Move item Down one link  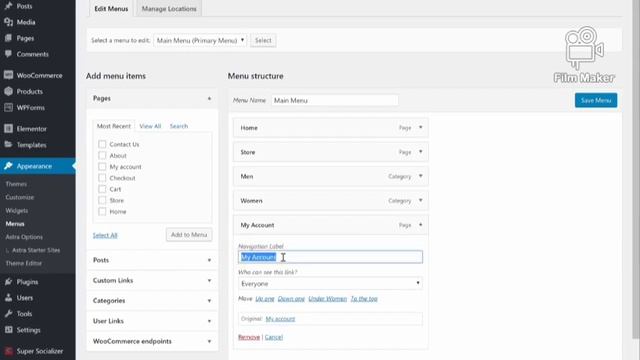[x=291, y=299]
